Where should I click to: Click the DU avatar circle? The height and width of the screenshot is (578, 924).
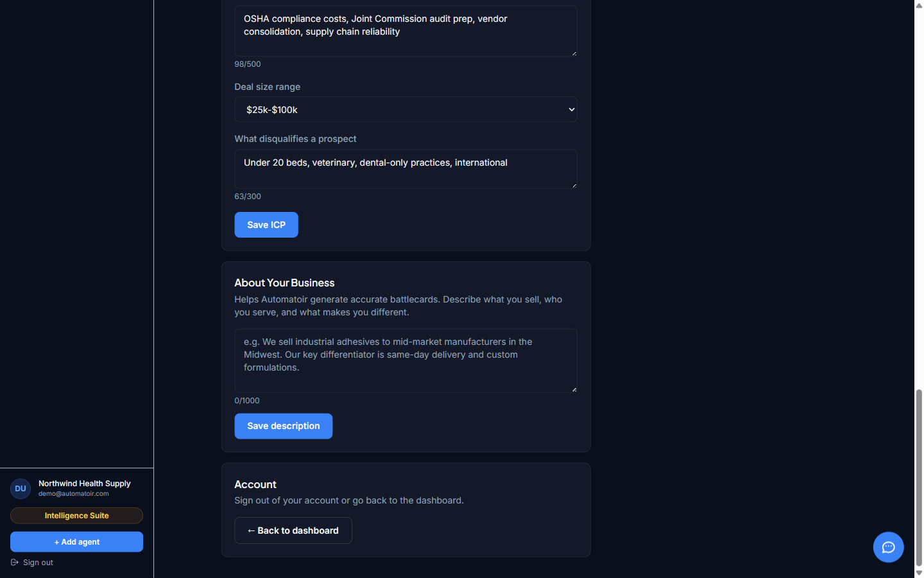21,489
